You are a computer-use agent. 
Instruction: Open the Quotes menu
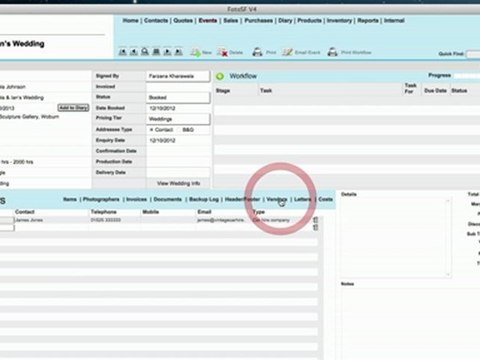(183, 21)
